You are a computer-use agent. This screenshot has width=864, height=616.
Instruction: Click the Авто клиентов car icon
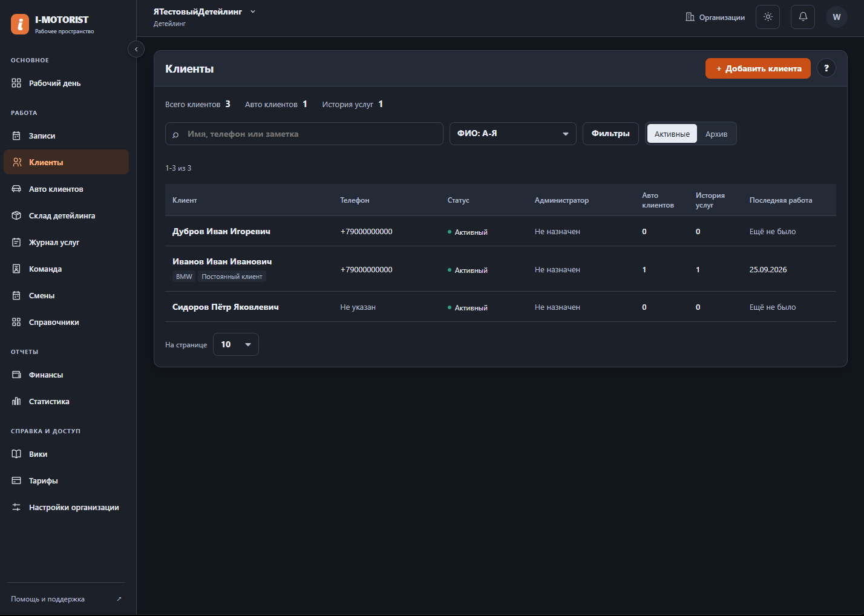(16, 189)
